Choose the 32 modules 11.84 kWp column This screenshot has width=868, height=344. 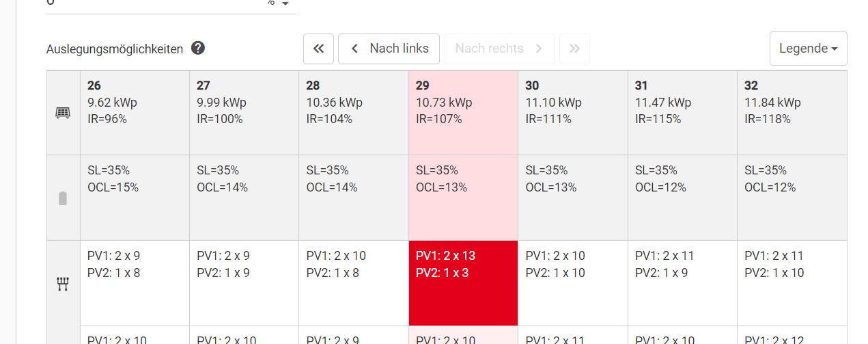click(x=792, y=112)
